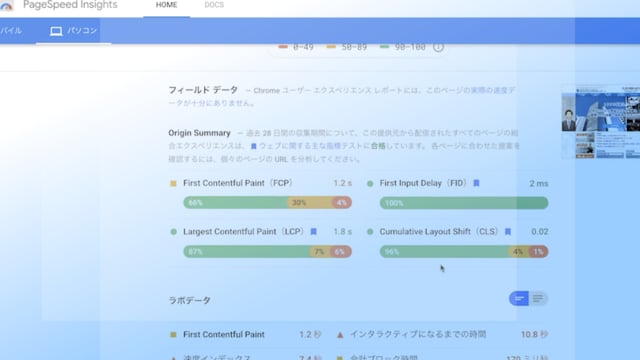
Task: Click the laptop icon beside パソコン
Action: point(56,31)
